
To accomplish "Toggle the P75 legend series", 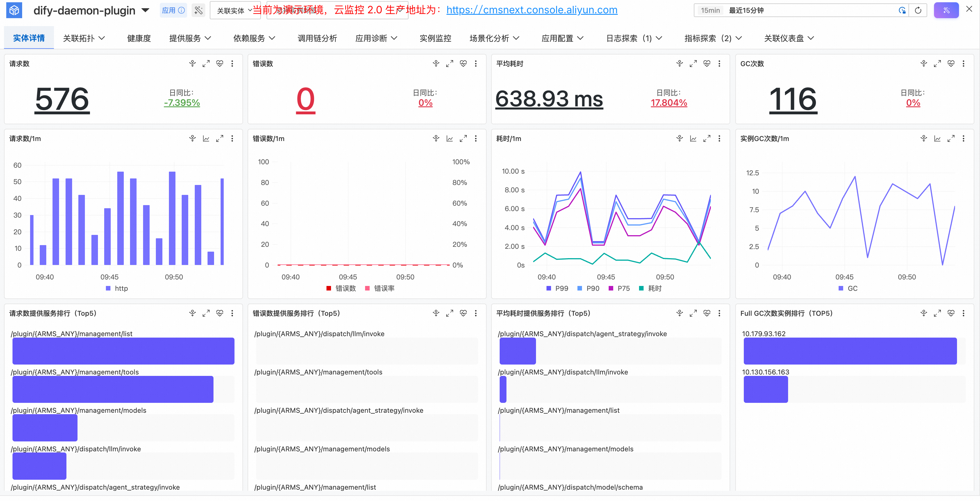I will (x=619, y=288).
